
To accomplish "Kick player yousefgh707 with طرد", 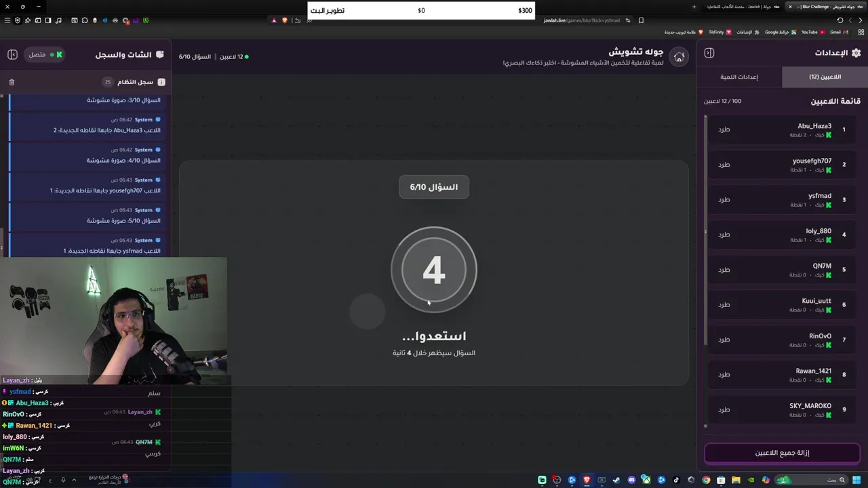I will click(x=724, y=165).
